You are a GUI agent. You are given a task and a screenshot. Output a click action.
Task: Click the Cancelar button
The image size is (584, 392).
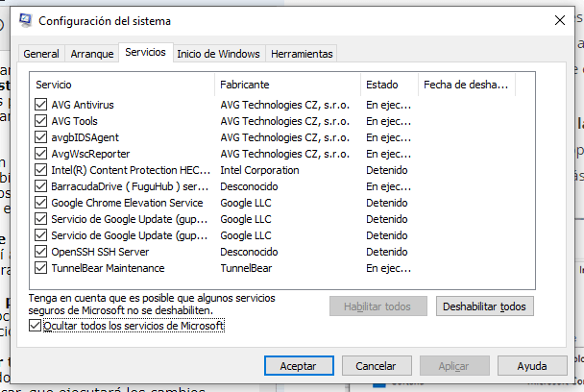pyautogui.click(x=377, y=366)
